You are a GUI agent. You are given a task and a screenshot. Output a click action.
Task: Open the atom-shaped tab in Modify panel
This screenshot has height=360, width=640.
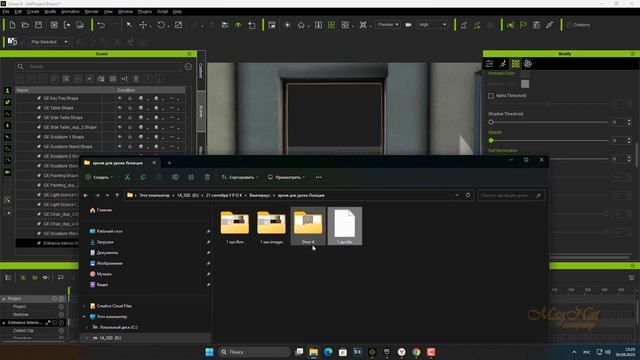pyautogui.click(x=528, y=63)
